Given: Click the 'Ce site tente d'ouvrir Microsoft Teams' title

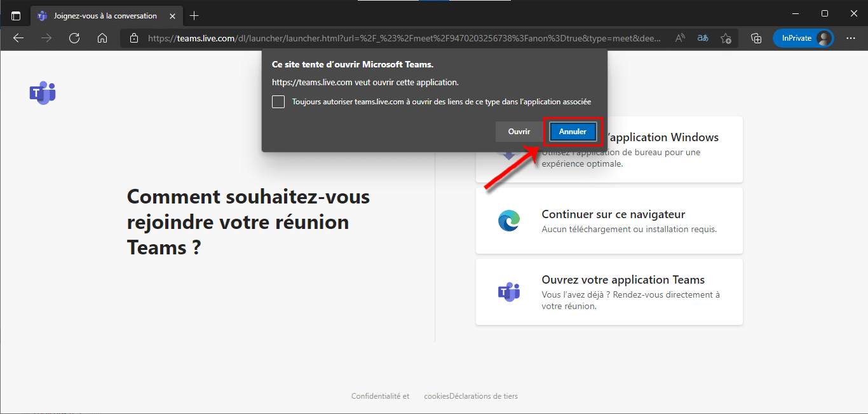Looking at the screenshot, I should 353,64.
